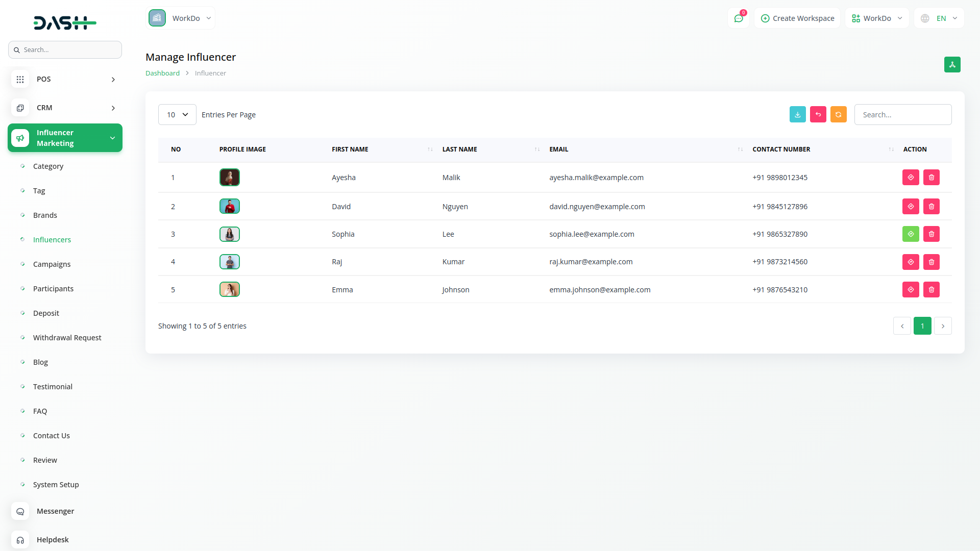Open the chat messages icon
980x551 pixels.
click(x=738, y=18)
